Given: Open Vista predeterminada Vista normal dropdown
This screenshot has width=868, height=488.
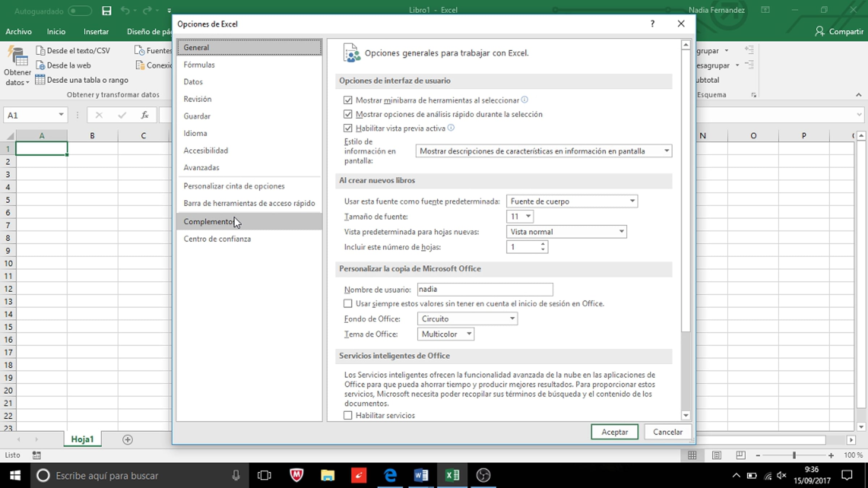Looking at the screenshot, I should (x=566, y=232).
